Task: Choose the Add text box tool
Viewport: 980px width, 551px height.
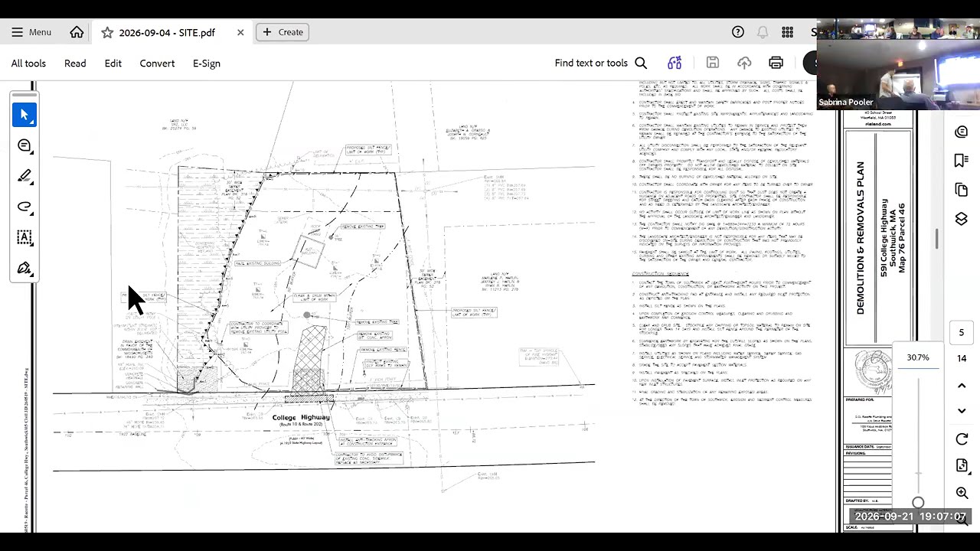Action: [x=24, y=237]
